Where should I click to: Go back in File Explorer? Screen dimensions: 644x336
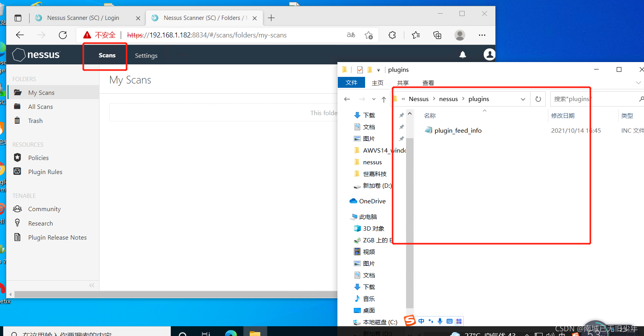pyautogui.click(x=347, y=99)
